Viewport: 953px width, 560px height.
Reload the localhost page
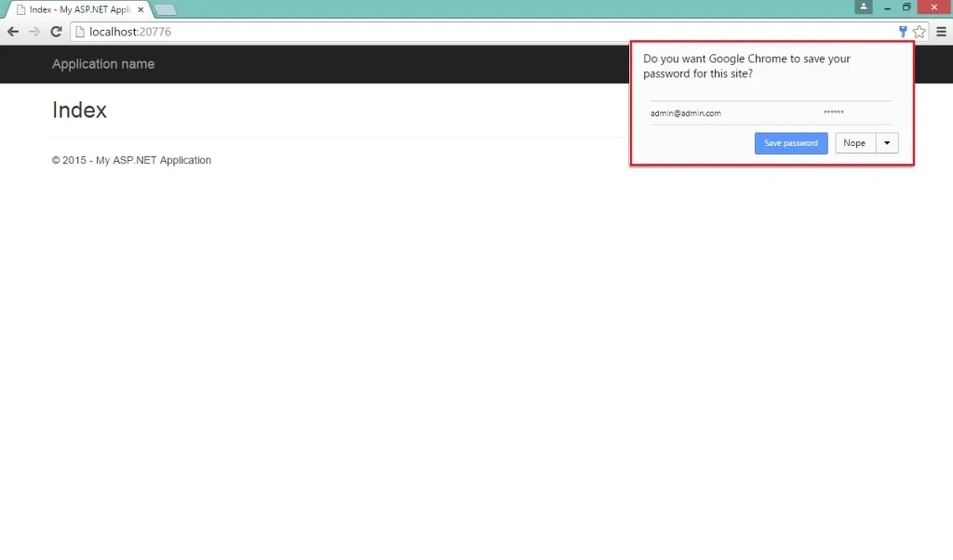pos(56,32)
